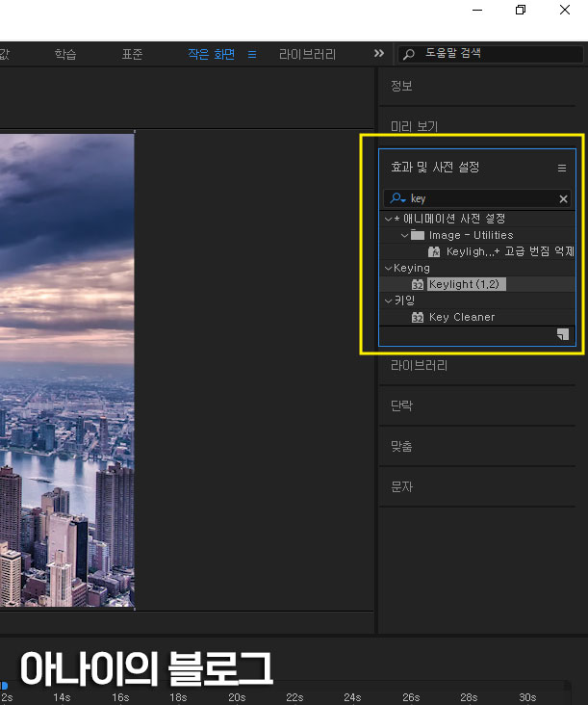Viewport: 588px width, 705px height.
Task: Open the Effects & Presets panel menu icon
Action: pyautogui.click(x=562, y=168)
